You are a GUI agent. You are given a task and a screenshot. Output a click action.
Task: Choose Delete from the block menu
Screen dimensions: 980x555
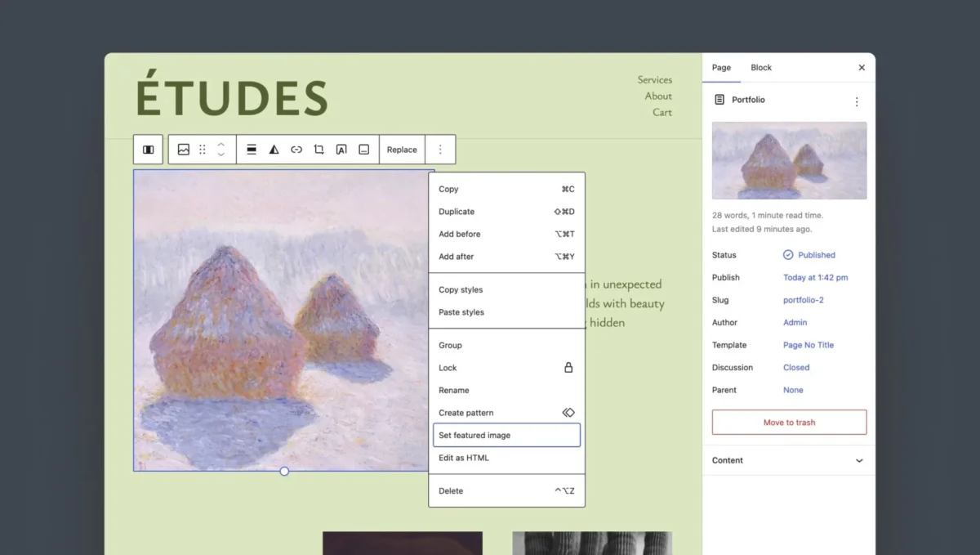click(506, 491)
